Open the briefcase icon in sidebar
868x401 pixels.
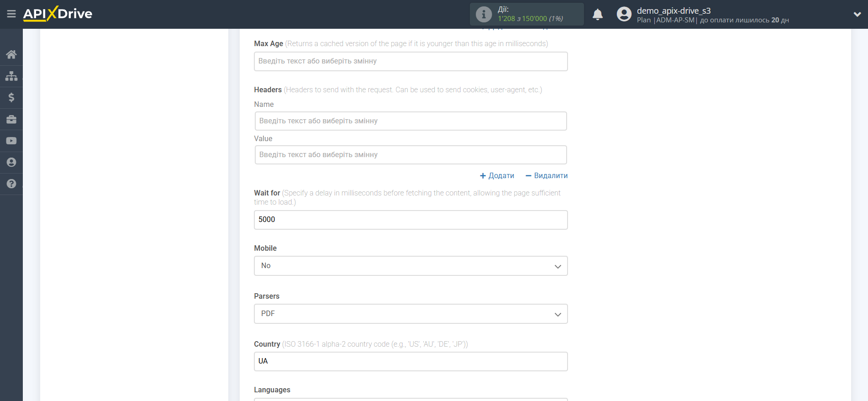point(11,119)
